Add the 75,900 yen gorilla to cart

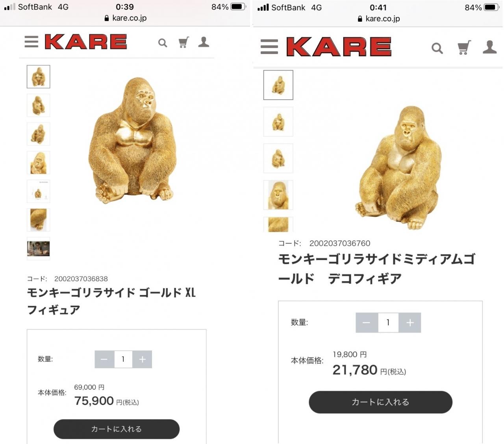(x=117, y=429)
